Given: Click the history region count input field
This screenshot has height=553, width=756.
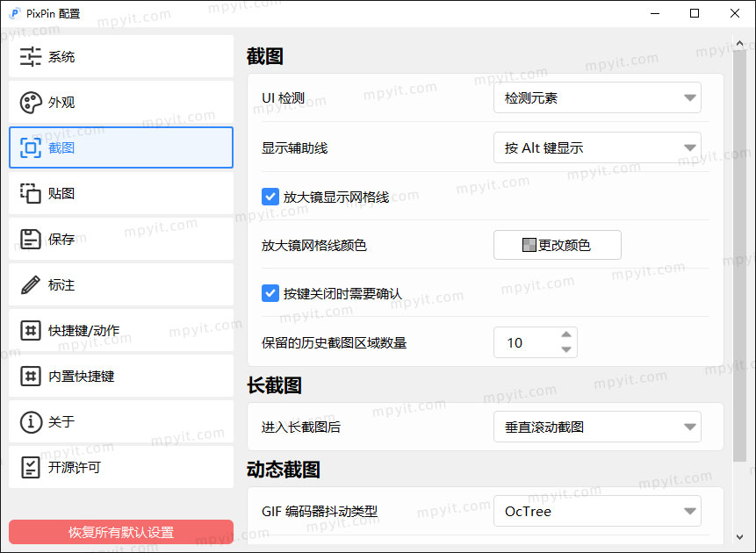Looking at the screenshot, I should (536, 342).
